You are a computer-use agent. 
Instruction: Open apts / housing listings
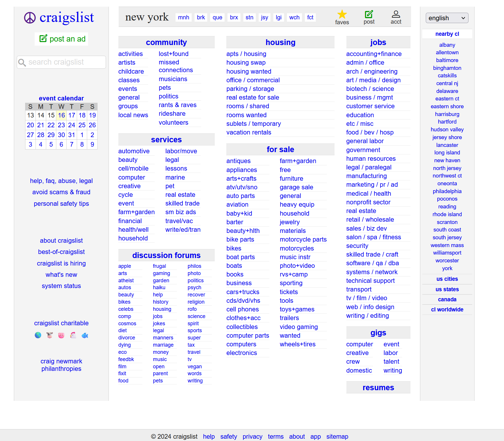pyautogui.click(x=246, y=54)
